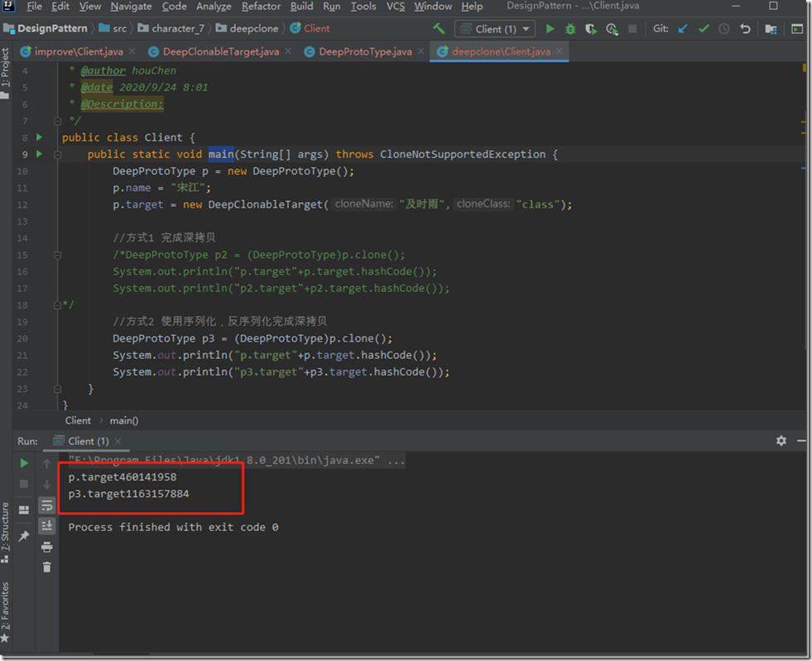Image resolution: width=812 pixels, height=661 pixels.
Task: Switch to DeepProtoType.java tab
Action: point(365,51)
